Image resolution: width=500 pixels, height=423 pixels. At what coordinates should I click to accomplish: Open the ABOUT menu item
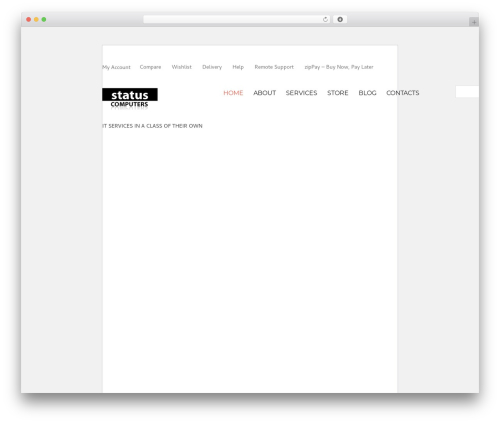(x=265, y=93)
